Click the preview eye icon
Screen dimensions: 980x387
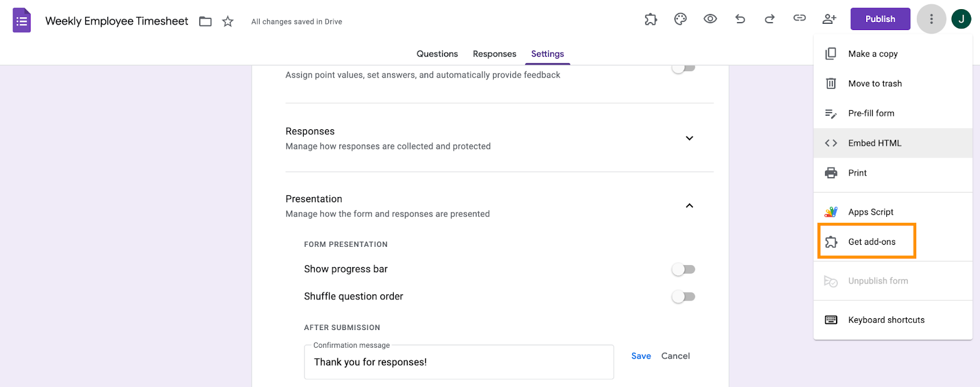[710, 19]
